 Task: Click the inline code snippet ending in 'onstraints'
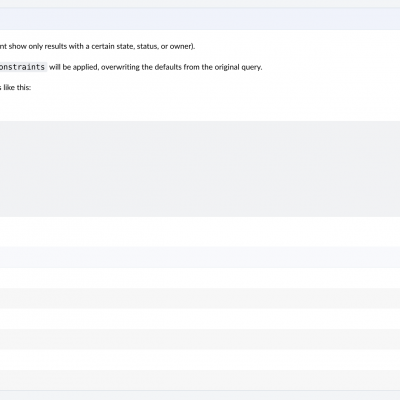[x=23, y=67]
